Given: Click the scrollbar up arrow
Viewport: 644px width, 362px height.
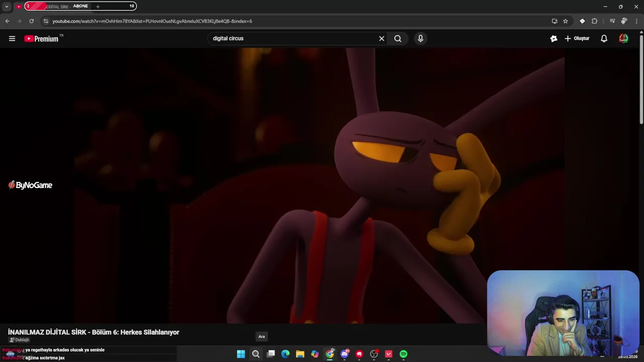Looking at the screenshot, I should click(x=641, y=33).
